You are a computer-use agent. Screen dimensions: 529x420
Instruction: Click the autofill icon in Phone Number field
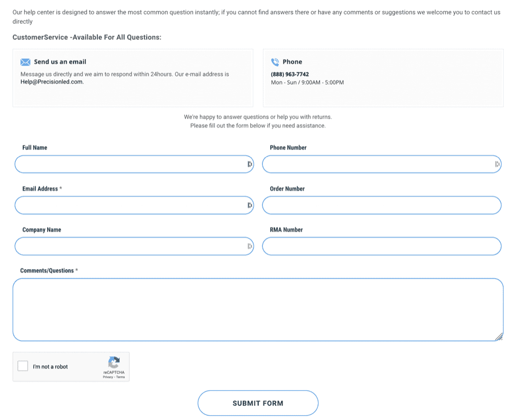(497, 165)
